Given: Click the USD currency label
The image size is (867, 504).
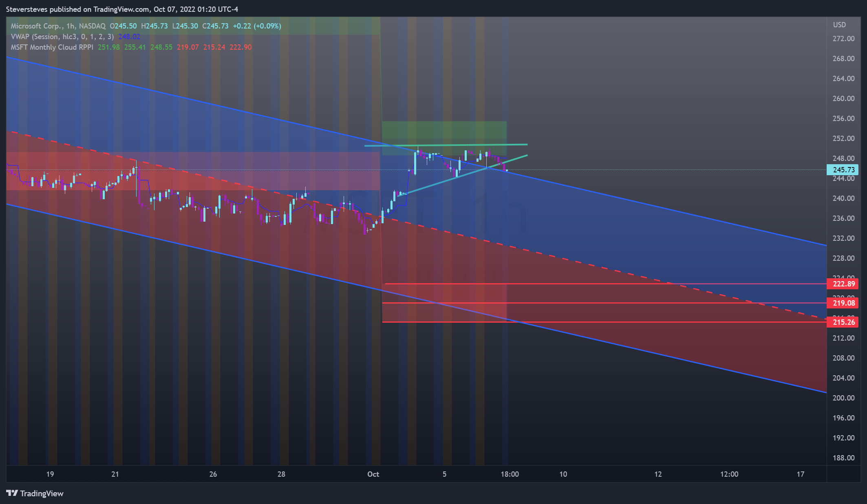Looking at the screenshot, I should click(839, 25).
